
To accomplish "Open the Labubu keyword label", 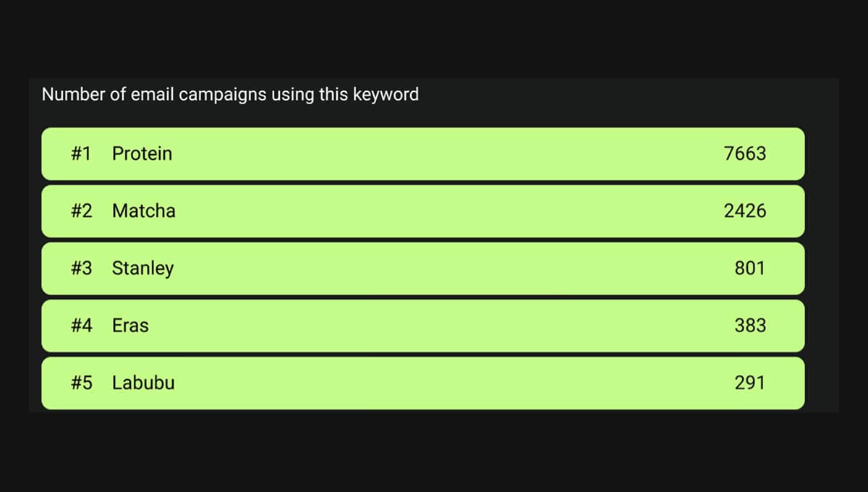I will (143, 383).
